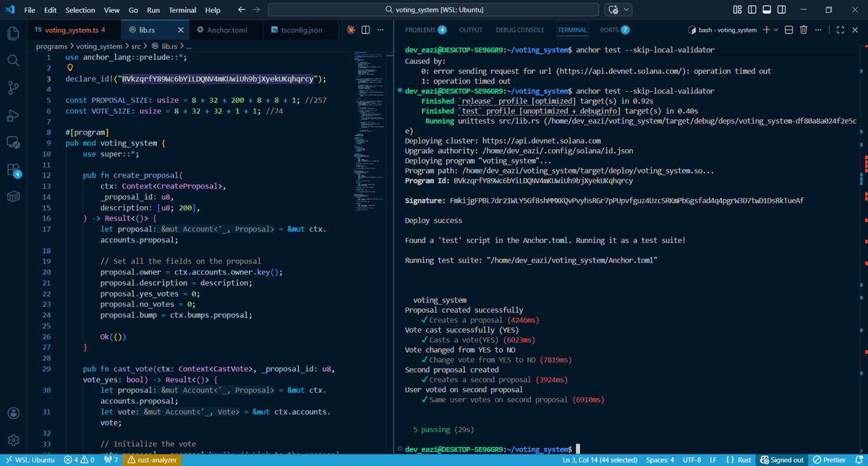Close the lib.rs tab
The width and height of the screenshot is (868, 466).
coord(180,30)
